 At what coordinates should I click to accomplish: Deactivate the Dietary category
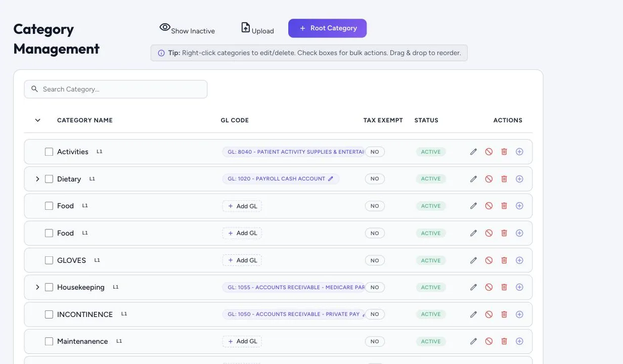(488, 179)
